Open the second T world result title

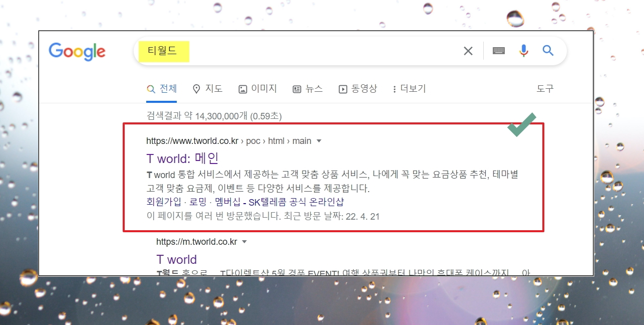pos(176,259)
